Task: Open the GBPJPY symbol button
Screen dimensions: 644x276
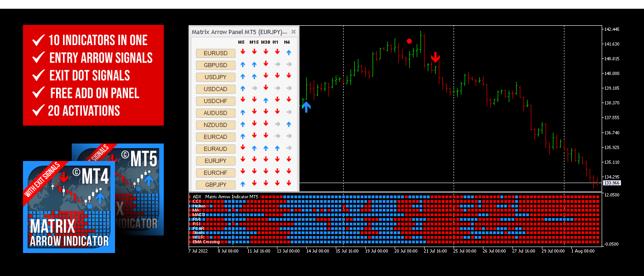Action: tap(216, 184)
